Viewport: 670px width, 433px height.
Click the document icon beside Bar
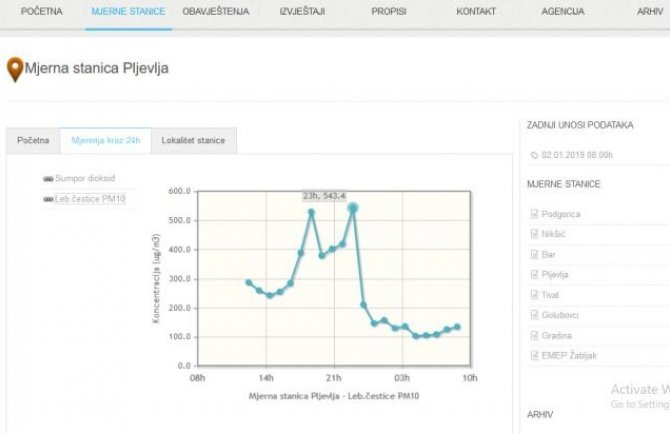click(534, 254)
